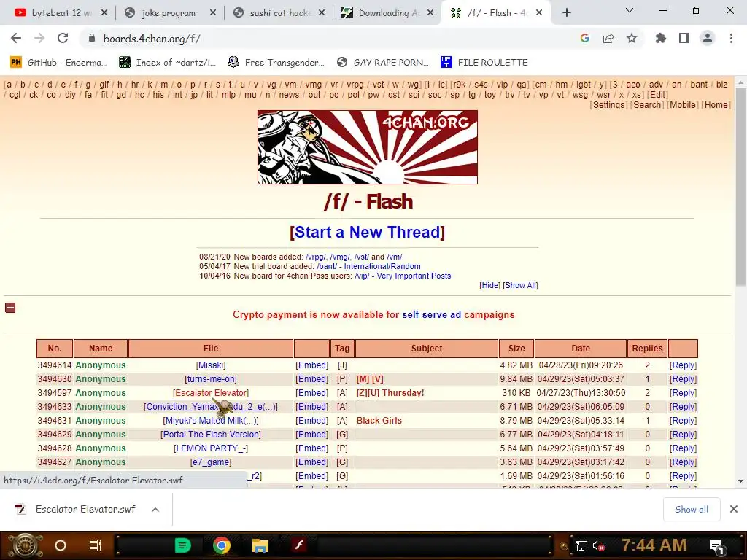The height and width of the screenshot is (560, 747).
Task: Open the Chrome profile avatar
Action: [x=708, y=38]
